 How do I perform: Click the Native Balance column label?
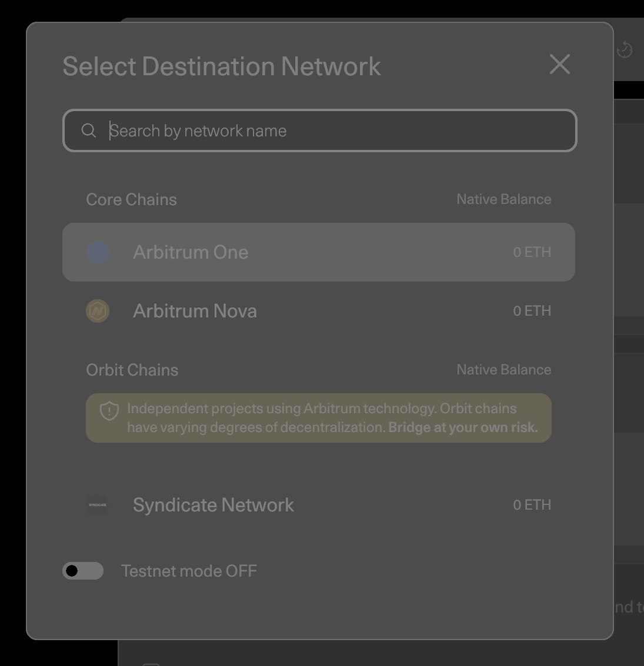504,199
